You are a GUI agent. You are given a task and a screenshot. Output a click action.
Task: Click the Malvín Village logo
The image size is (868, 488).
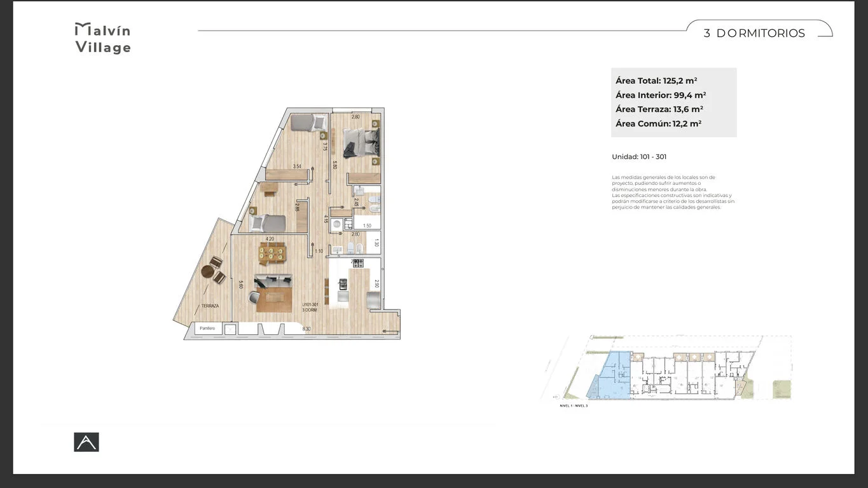coord(102,38)
